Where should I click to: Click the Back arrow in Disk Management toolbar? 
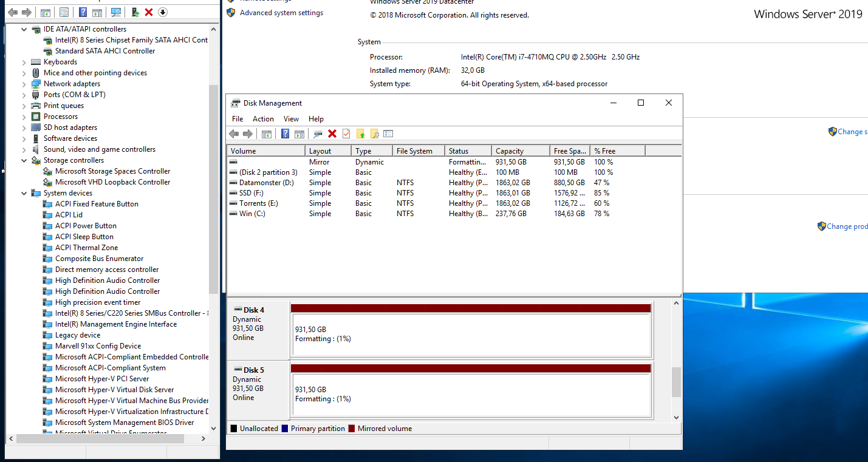click(x=234, y=134)
